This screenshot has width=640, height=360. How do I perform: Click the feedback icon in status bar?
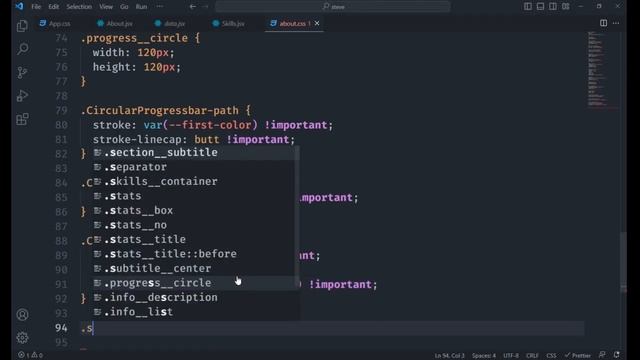602,355
